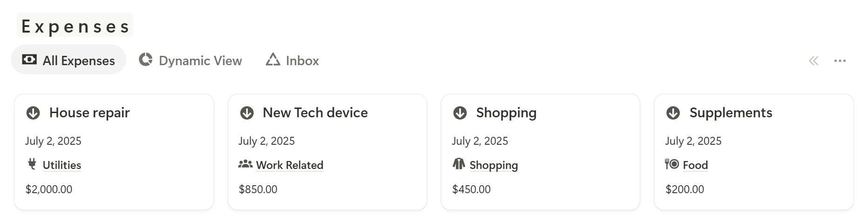Switch to the Dynamic View tab
This screenshot has height=222, width=868.
190,60
